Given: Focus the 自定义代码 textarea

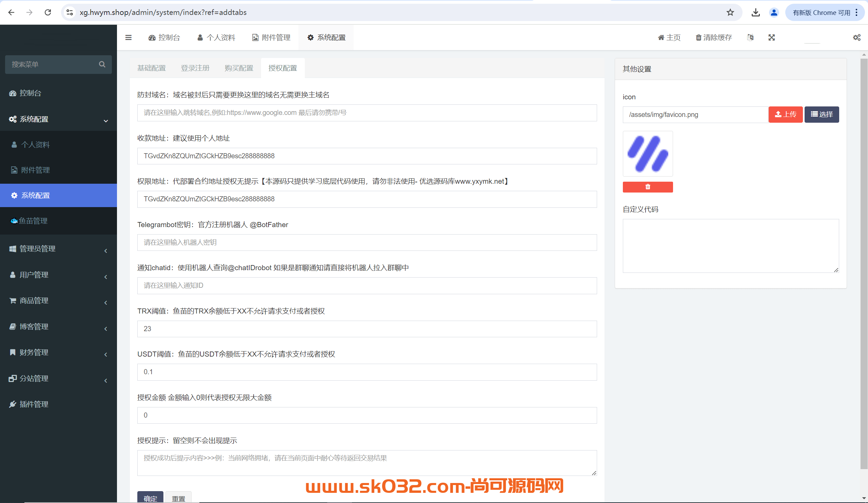Looking at the screenshot, I should (x=731, y=246).
